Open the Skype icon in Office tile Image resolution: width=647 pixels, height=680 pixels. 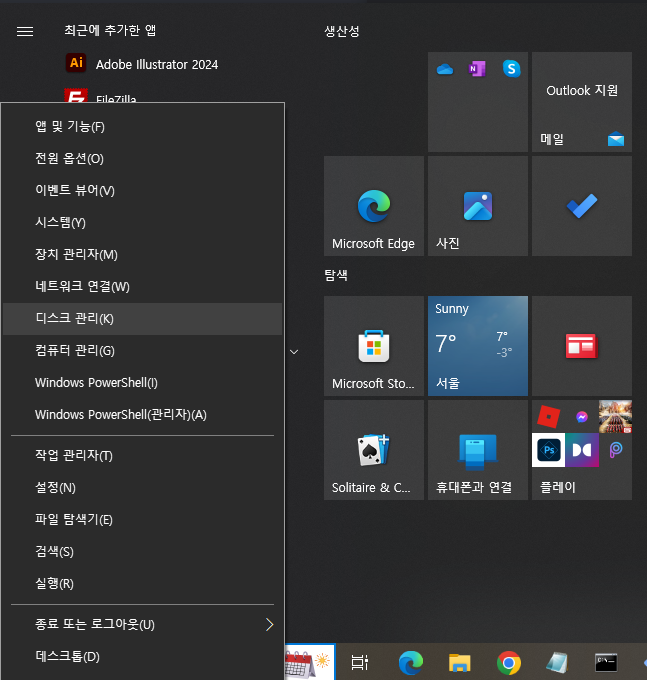pos(511,69)
